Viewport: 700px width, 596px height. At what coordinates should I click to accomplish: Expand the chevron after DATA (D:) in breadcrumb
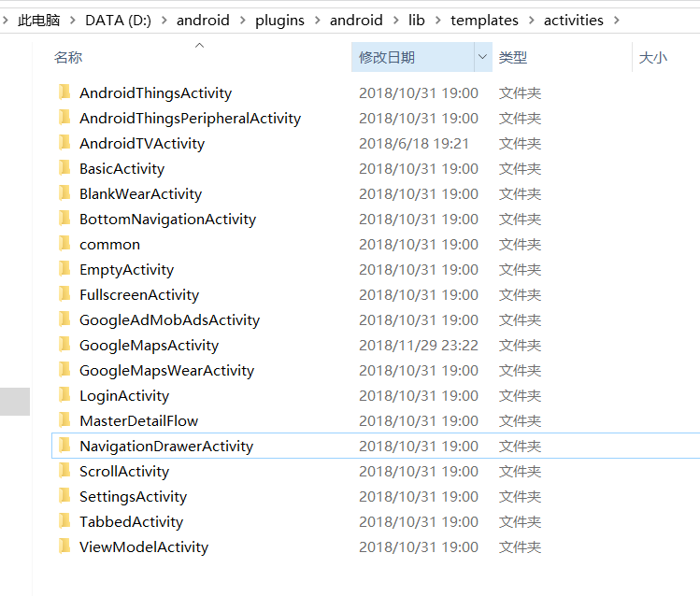coord(164,21)
